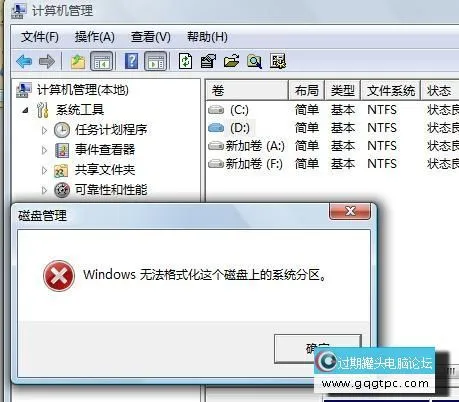Click the 确定 button in error dialog
The width and height of the screenshot is (459, 402).
(318, 349)
